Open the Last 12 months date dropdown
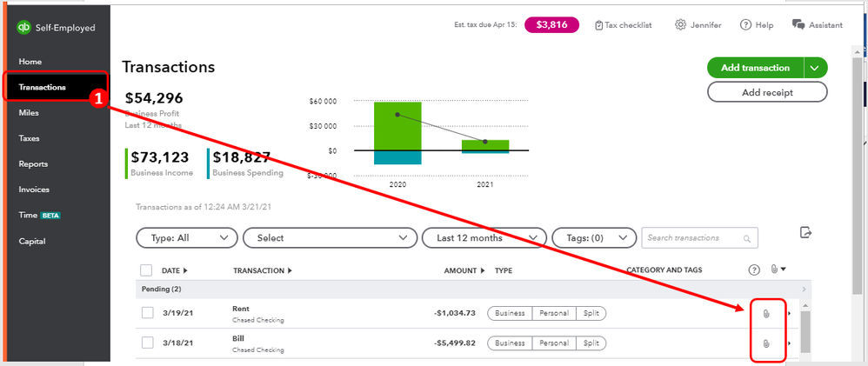The height and width of the screenshot is (366, 868). coord(484,238)
